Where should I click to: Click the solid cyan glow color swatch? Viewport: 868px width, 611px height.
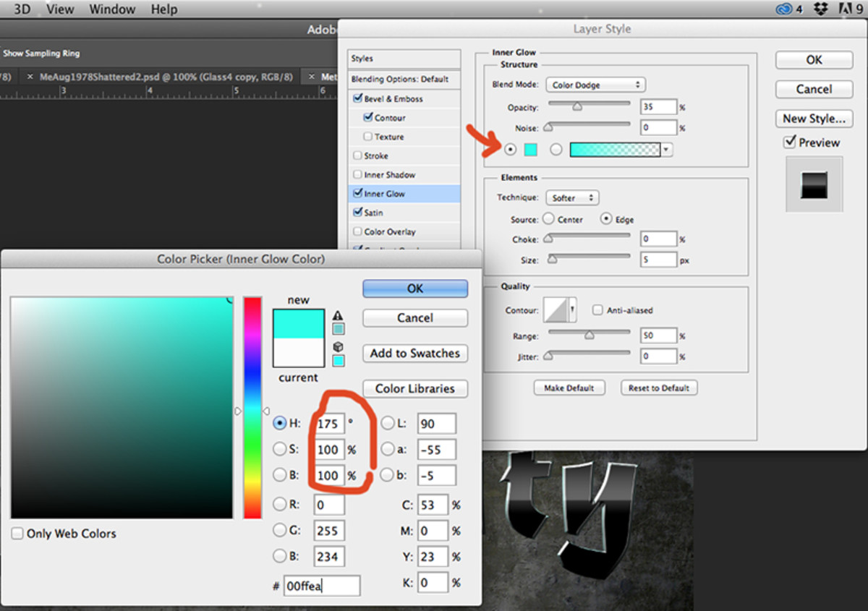coord(530,150)
